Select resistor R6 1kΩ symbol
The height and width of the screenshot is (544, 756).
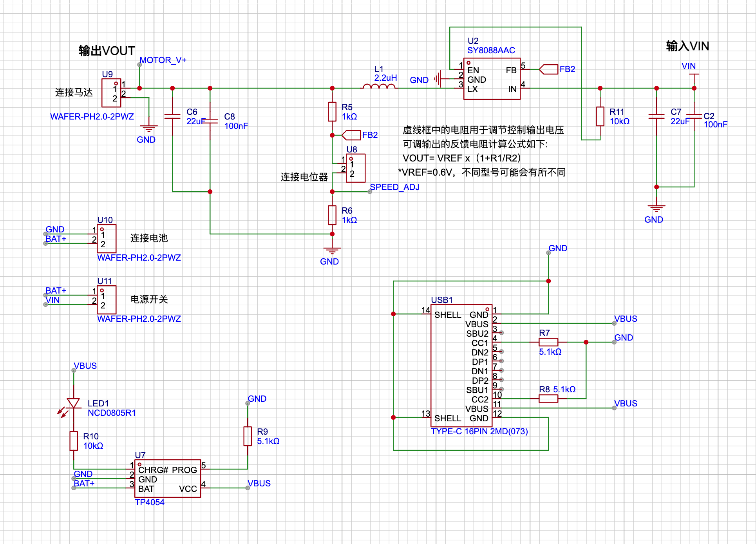click(332, 215)
